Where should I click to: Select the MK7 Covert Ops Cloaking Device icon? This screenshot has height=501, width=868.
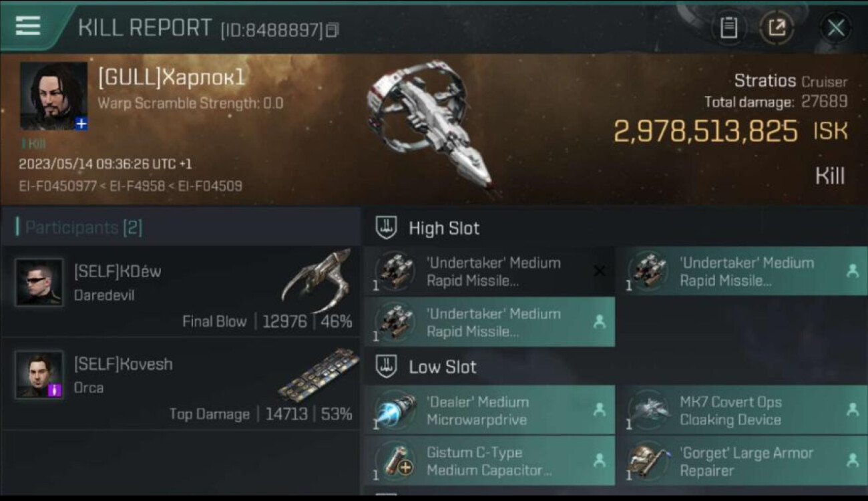648,411
